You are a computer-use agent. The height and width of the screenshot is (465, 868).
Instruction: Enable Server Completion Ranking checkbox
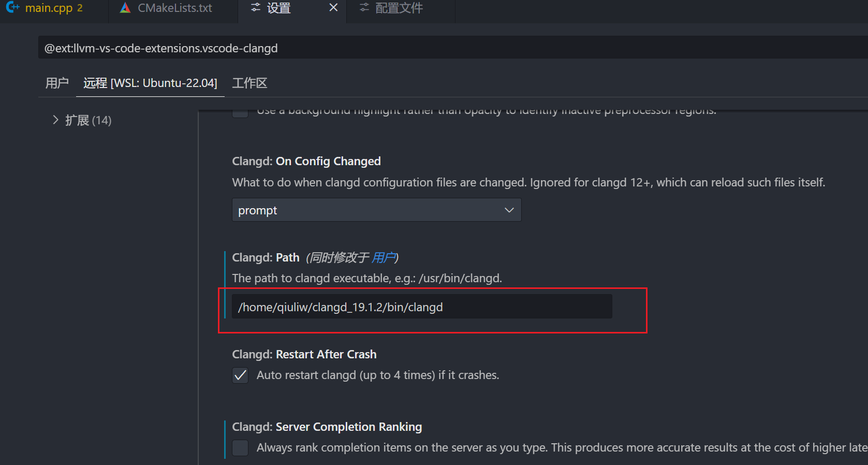[240, 448]
